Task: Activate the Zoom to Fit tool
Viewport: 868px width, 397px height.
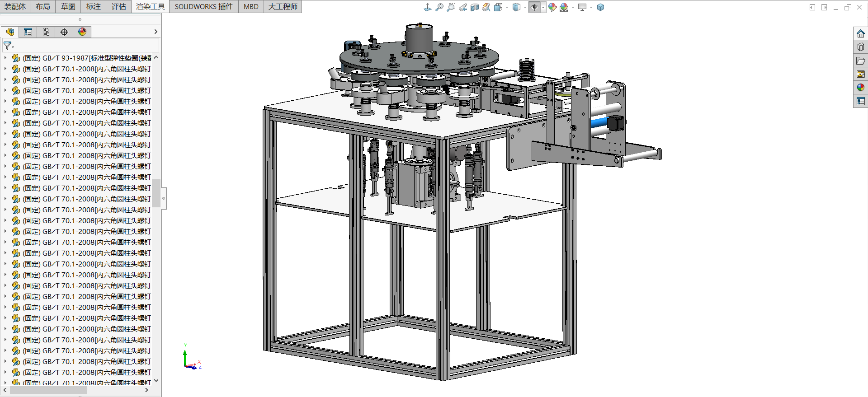Action: coord(439,7)
